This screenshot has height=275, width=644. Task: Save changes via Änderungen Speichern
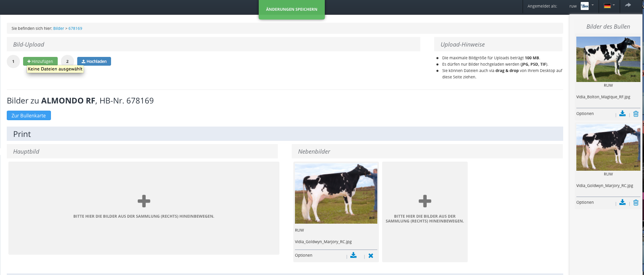[291, 9]
